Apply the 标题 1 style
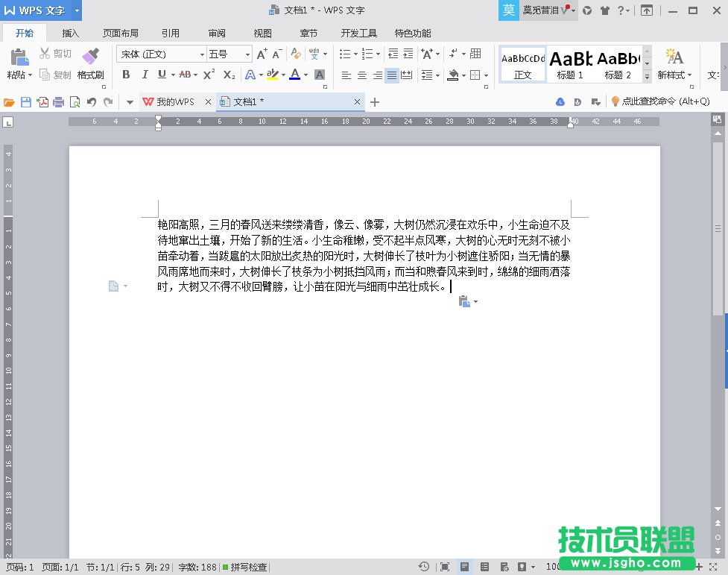Image resolution: width=728 pixels, height=575 pixels. (570, 64)
